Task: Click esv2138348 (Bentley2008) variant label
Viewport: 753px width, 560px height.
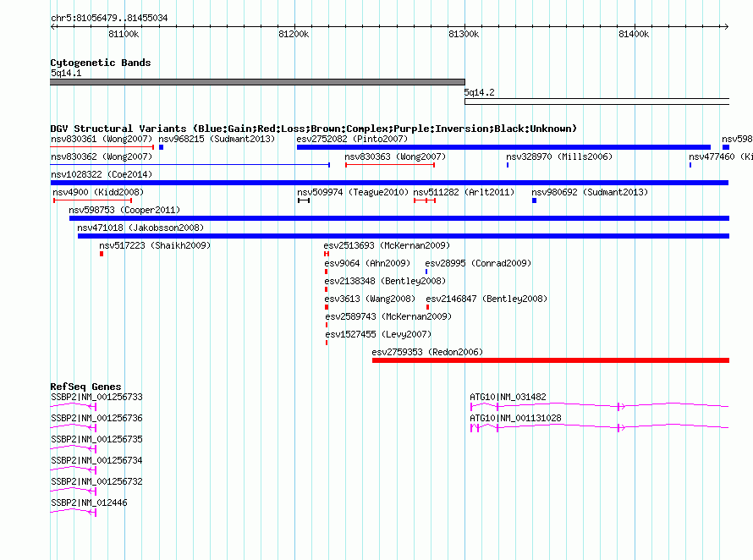Action: point(385,281)
